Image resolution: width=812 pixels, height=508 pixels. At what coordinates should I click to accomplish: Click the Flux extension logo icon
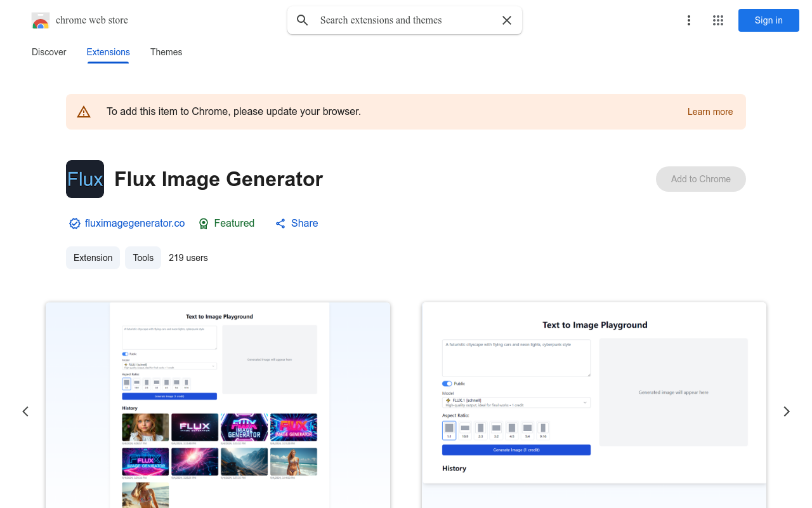coord(85,179)
